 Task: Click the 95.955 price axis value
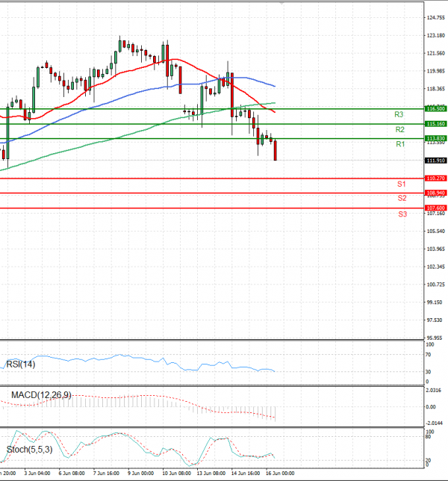(435, 338)
